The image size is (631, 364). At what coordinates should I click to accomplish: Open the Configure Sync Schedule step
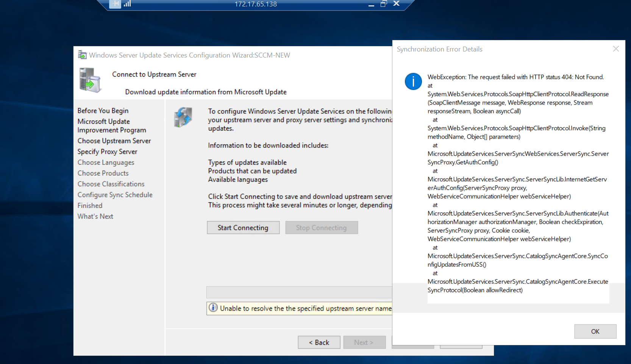pyautogui.click(x=115, y=195)
